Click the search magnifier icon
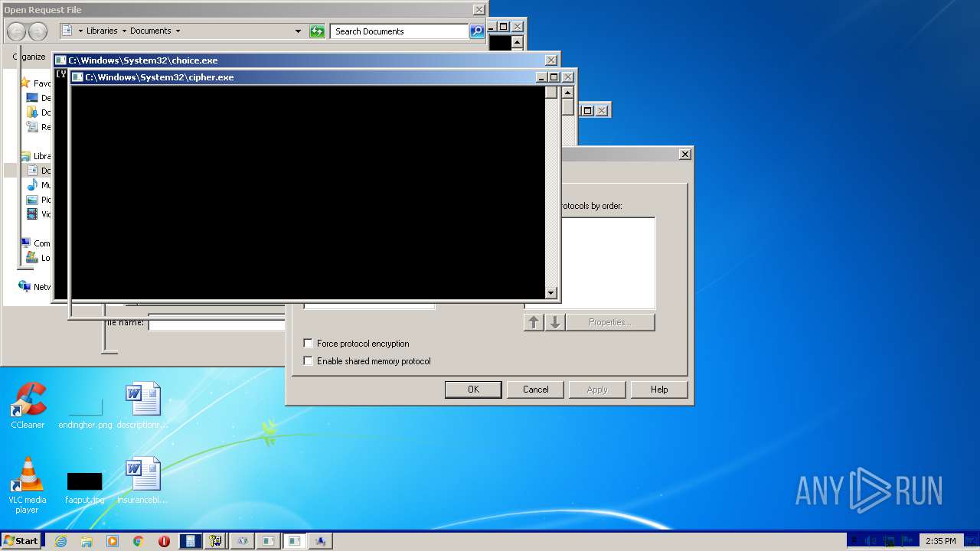The height and width of the screenshot is (551, 980). tap(476, 31)
